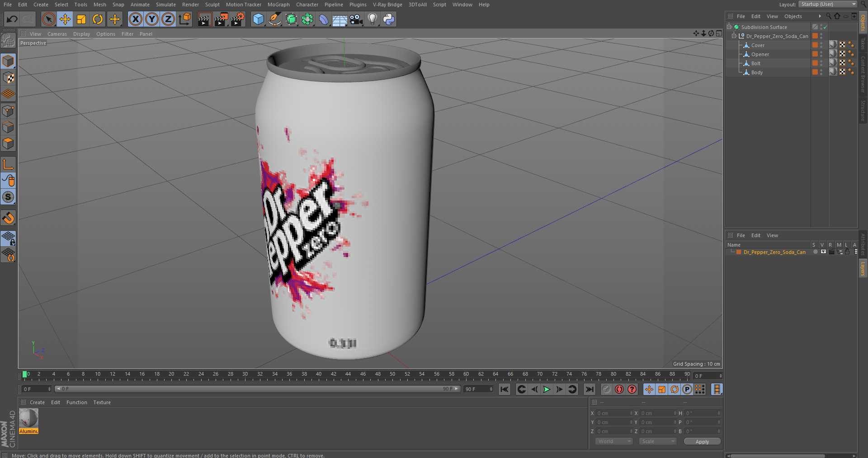
Task: Toggle Z axis lock
Action: [168, 19]
